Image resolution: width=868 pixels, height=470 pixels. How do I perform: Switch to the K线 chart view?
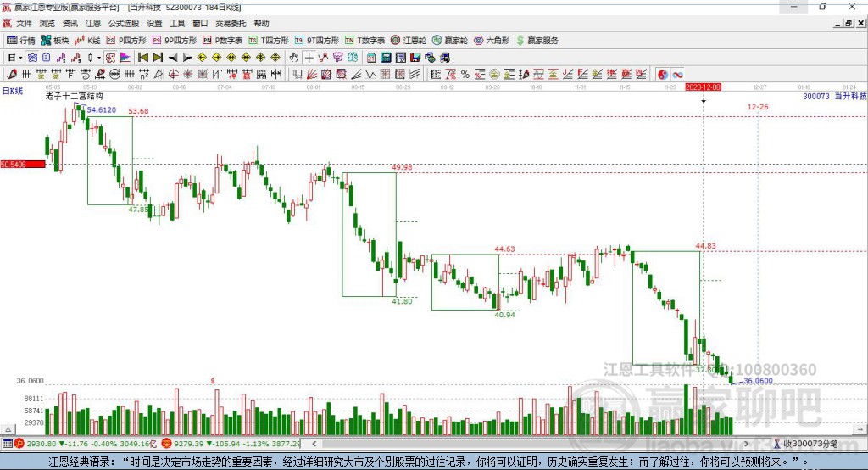click(87, 41)
